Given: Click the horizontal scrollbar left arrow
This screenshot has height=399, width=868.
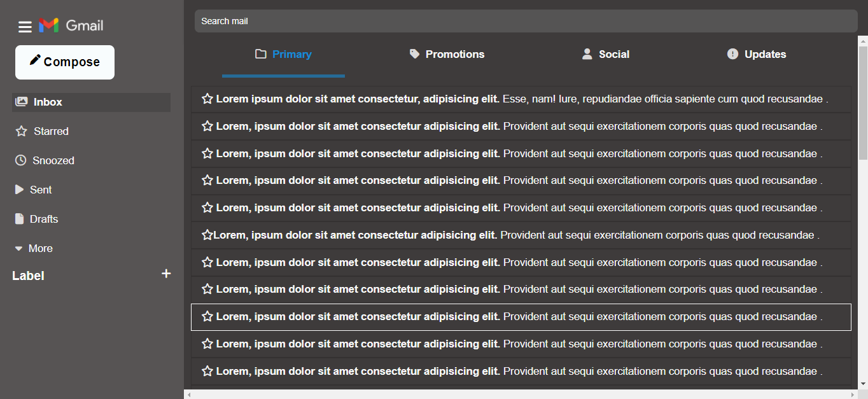Looking at the screenshot, I should click(188, 395).
